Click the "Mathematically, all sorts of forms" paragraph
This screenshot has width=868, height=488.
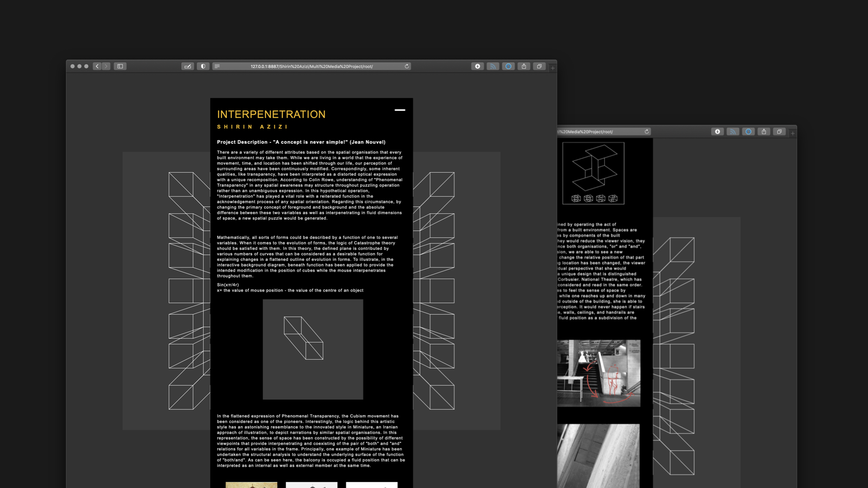(307, 257)
